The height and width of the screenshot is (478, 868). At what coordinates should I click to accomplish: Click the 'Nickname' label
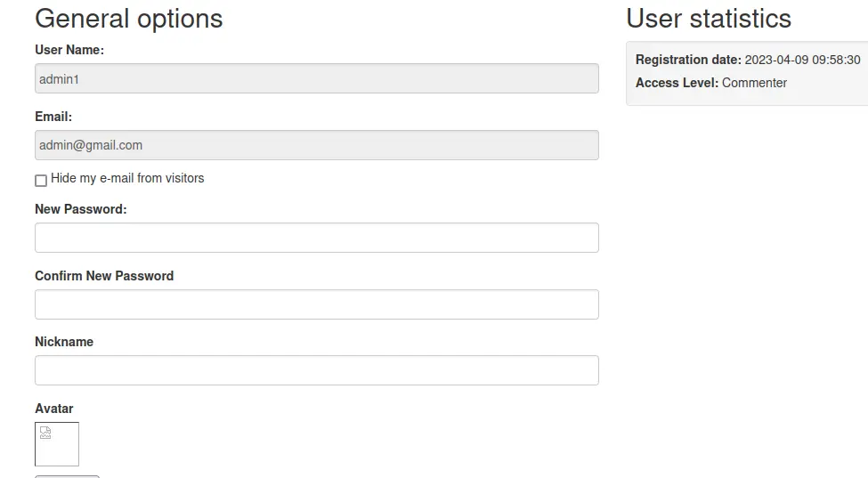click(x=64, y=342)
